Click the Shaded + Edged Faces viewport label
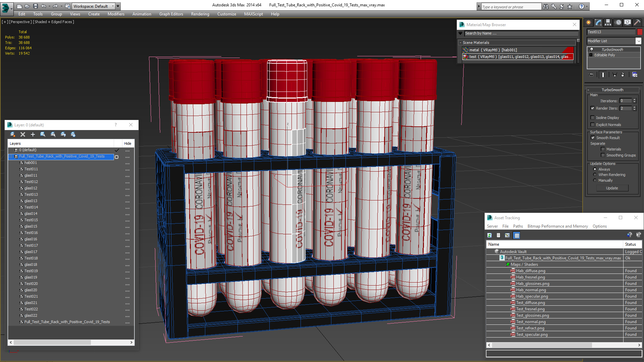 [53, 22]
